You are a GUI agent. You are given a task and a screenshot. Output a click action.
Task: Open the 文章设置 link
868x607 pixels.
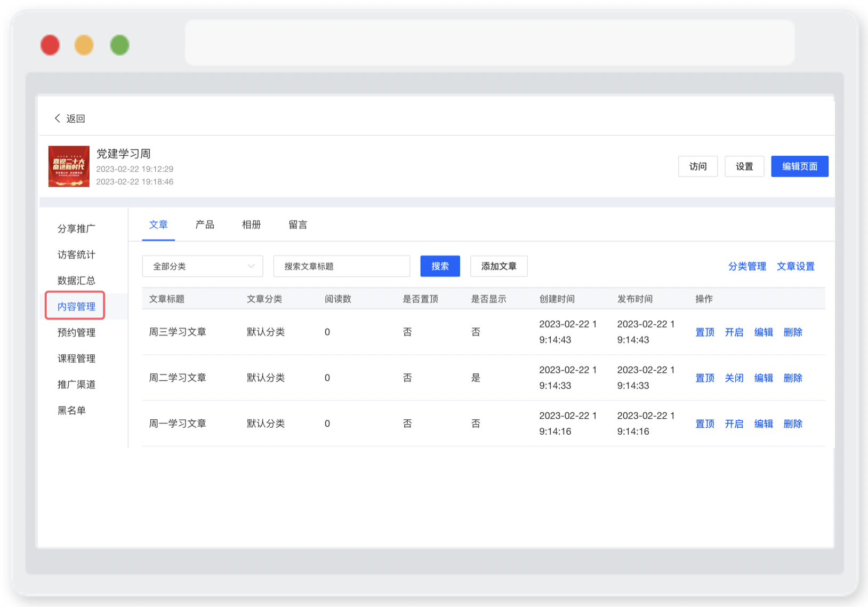tap(795, 266)
